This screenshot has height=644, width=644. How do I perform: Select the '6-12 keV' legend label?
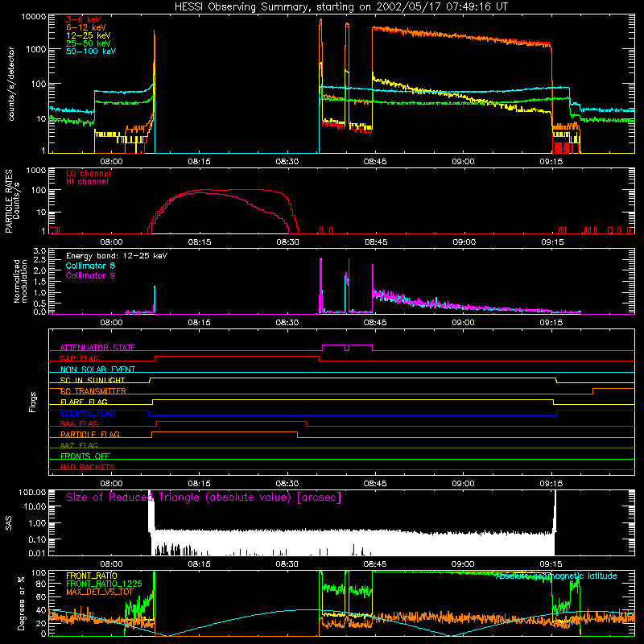click(x=86, y=27)
